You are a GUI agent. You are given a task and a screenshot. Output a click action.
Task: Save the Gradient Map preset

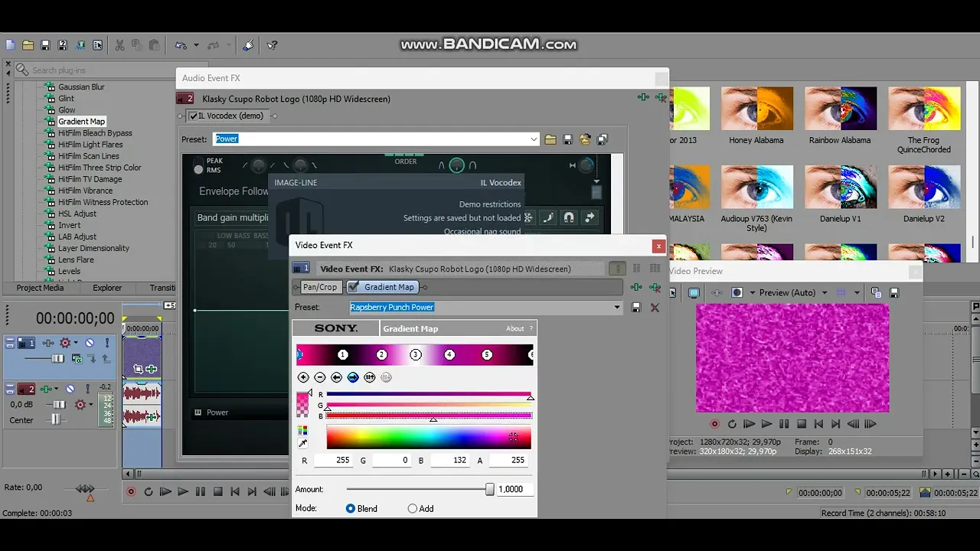tap(636, 308)
